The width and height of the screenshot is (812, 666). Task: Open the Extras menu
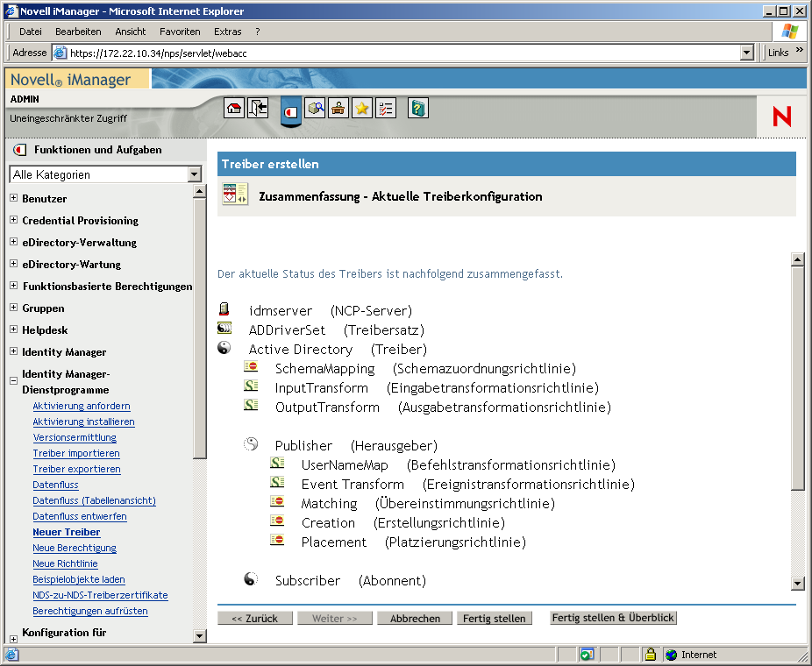pyautogui.click(x=227, y=31)
